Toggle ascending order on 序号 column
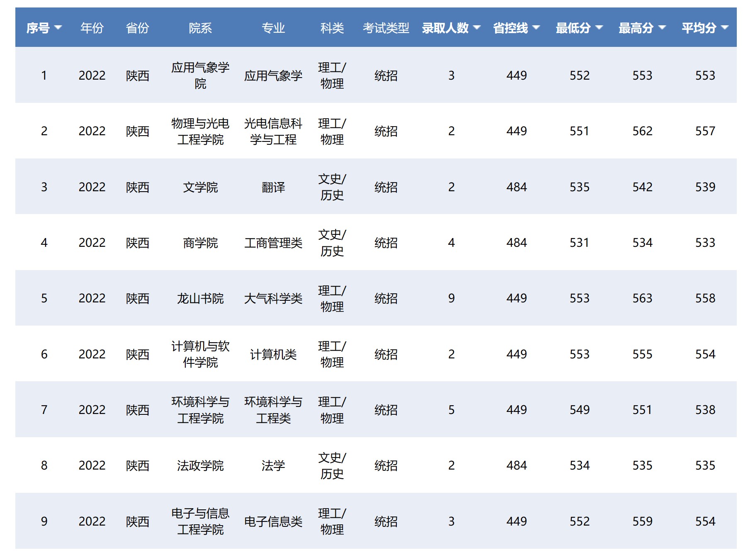The image size is (748, 560). tap(58, 28)
